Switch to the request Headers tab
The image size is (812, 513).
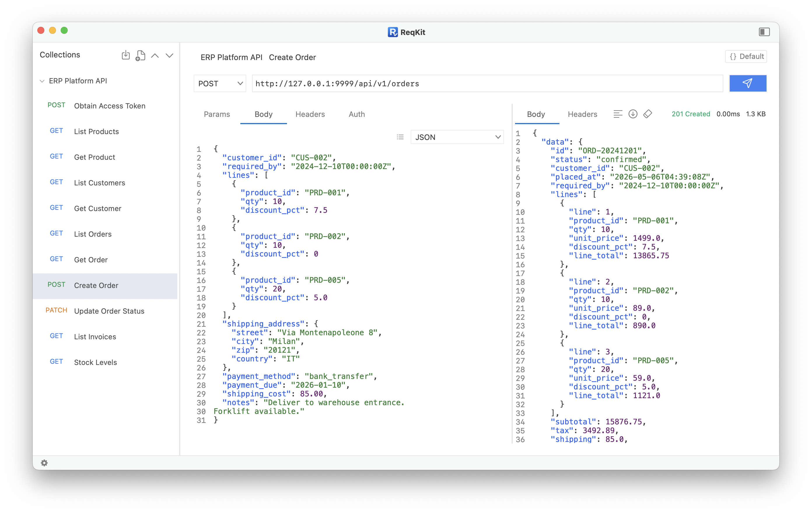coord(310,114)
